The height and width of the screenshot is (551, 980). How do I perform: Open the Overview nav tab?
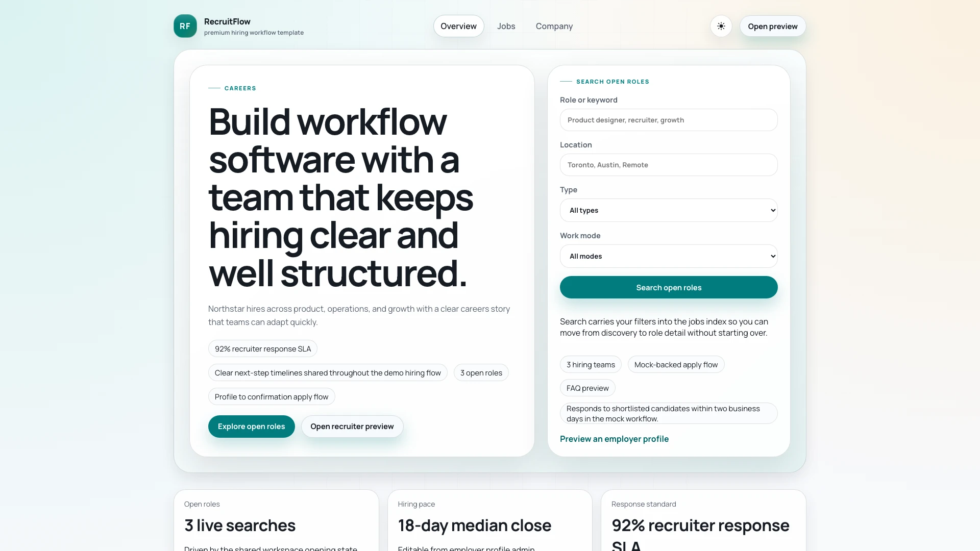[458, 26]
